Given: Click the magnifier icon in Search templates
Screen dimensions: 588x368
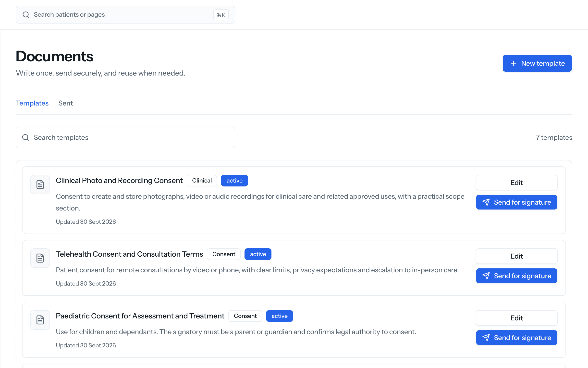Looking at the screenshot, I should tap(25, 137).
